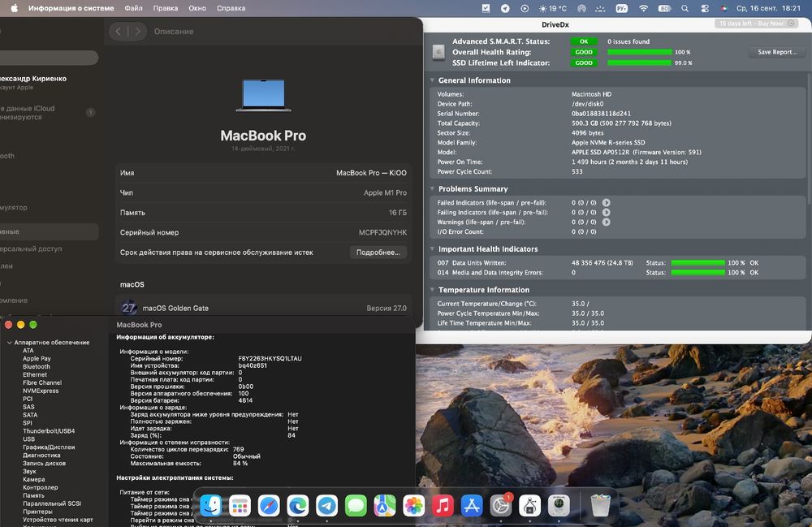Click Подробнее... button for service coverage
Image resolution: width=812 pixels, height=527 pixels.
pos(378,252)
